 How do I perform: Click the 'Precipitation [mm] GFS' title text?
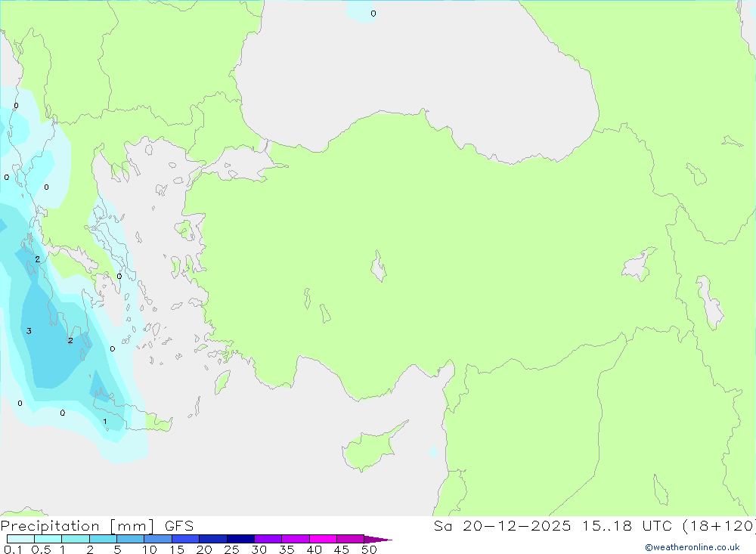coord(97,525)
